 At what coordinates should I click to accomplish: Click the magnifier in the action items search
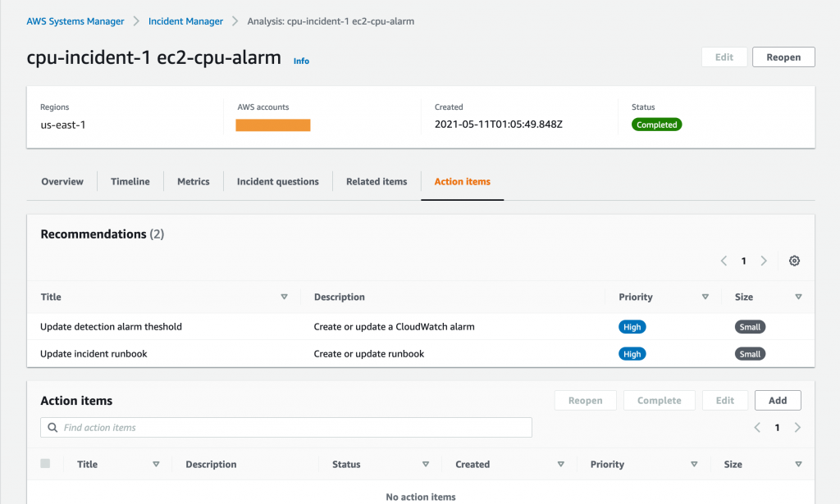51,427
